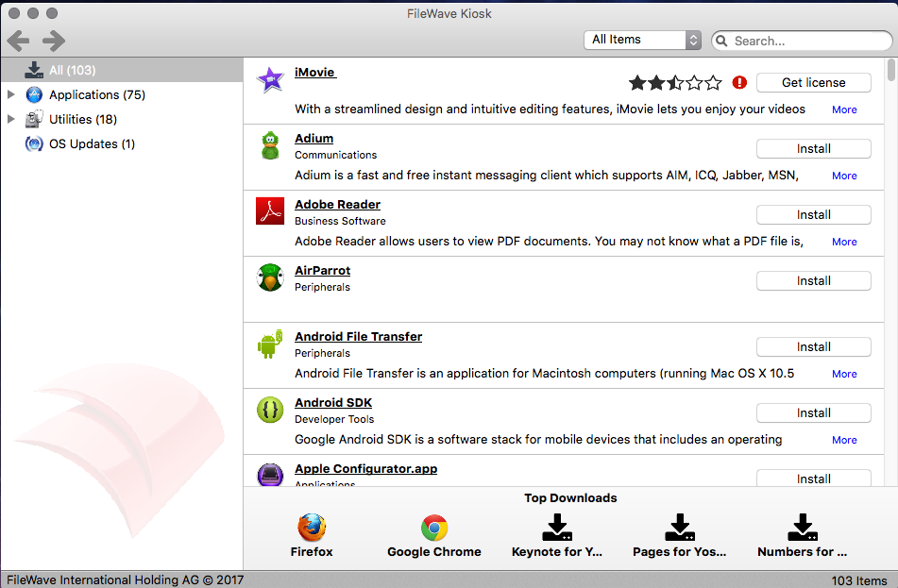Select All (103) in the sidebar
898x588 pixels.
[x=72, y=70]
